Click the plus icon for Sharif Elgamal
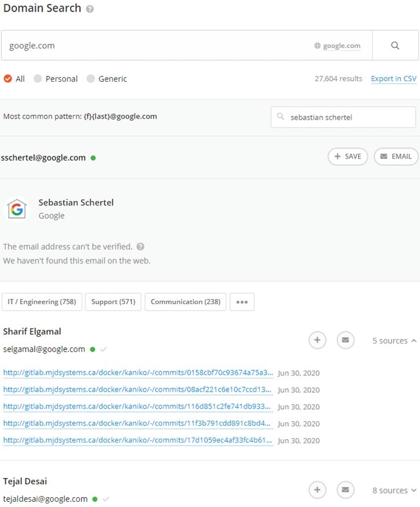This screenshot has height=507, width=420. pyautogui.click(x=317, y=340)
